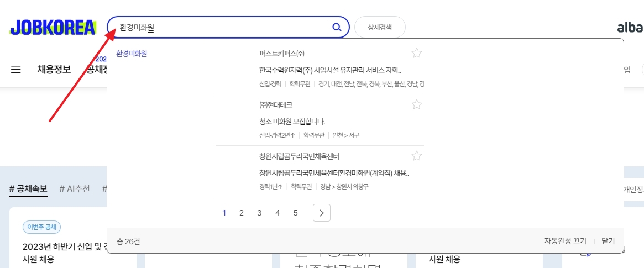
Task: Click 신입·경력 under 퍼스트키퍼스 listing
Action: 270,84
